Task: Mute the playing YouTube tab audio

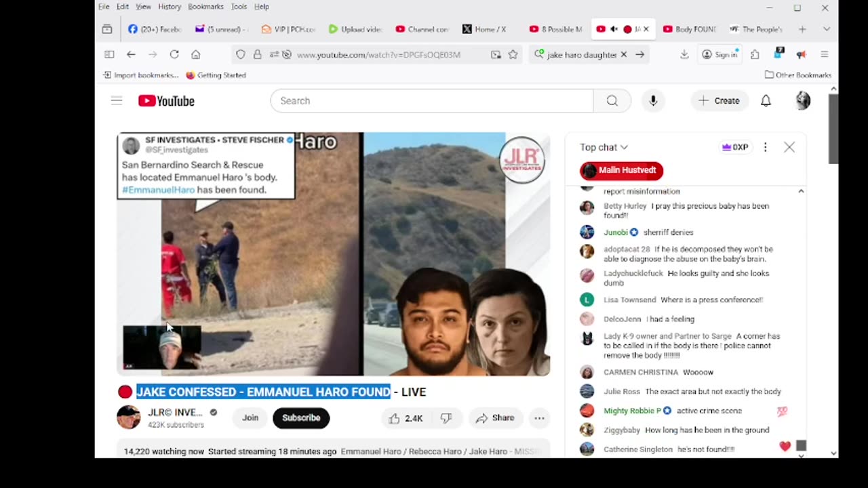Action: point(614,29)
